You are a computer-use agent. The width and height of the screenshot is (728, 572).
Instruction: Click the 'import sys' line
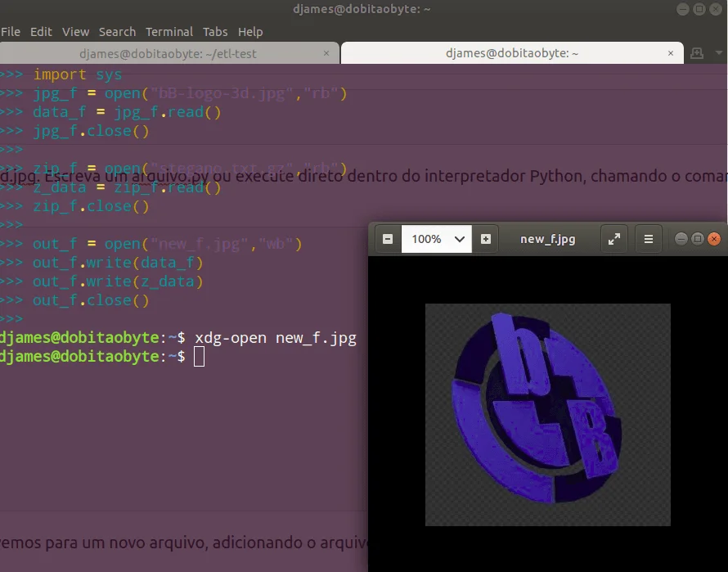[x=78, y=74]
